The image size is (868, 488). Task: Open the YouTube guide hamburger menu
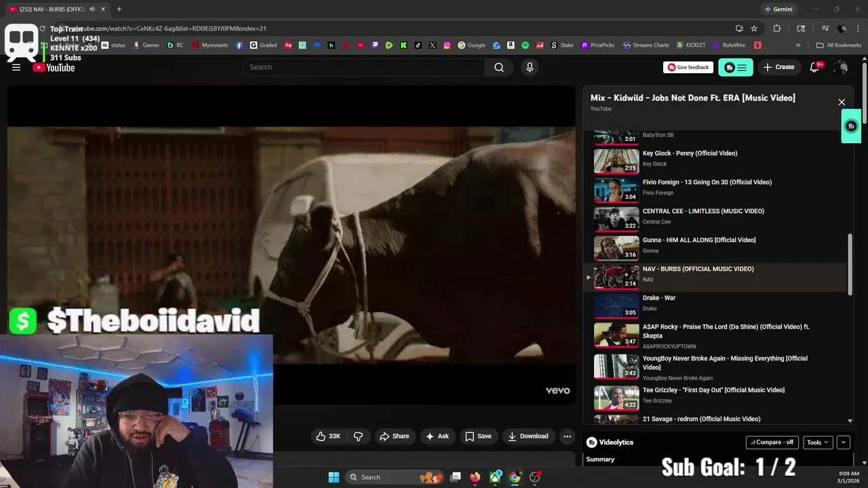[16, 67]
